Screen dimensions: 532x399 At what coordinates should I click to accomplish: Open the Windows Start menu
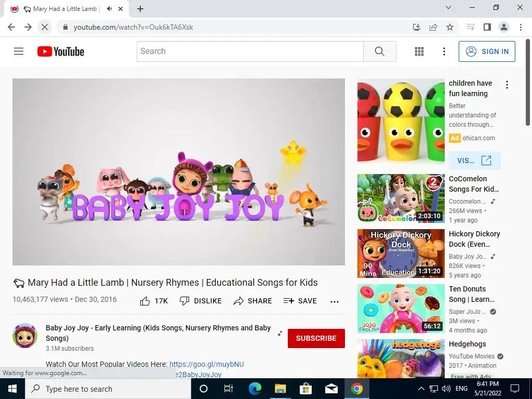coord(12,389)
